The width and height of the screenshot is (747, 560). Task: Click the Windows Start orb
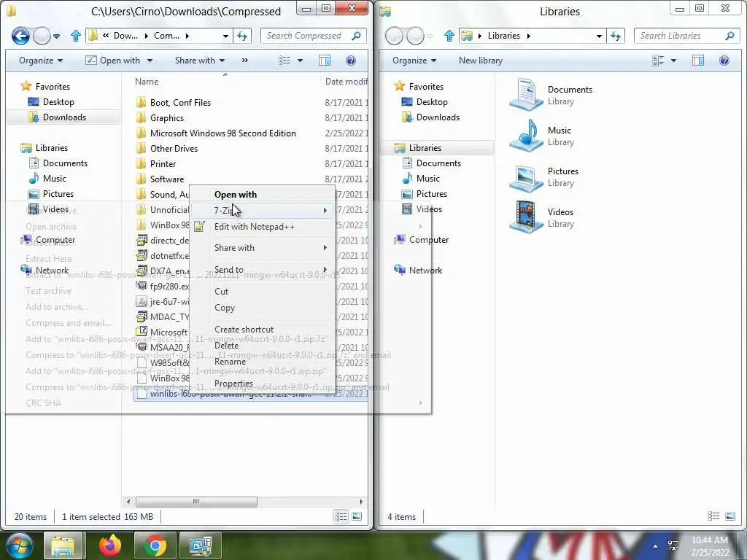pos(18,545)
